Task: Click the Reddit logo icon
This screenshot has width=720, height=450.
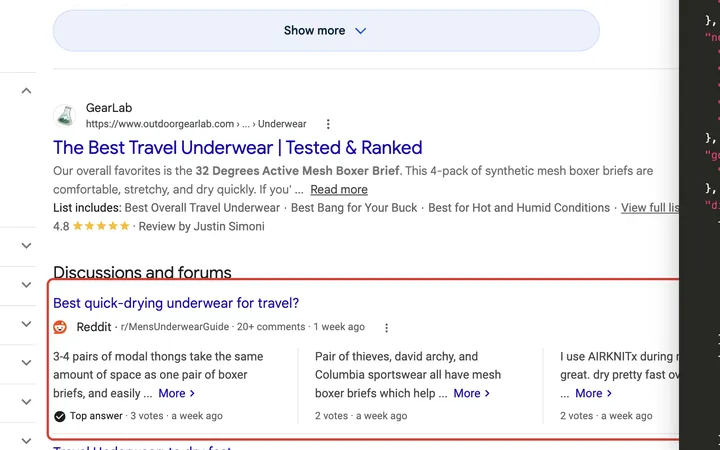Action: pyautogui.click(x=60, y=327)
